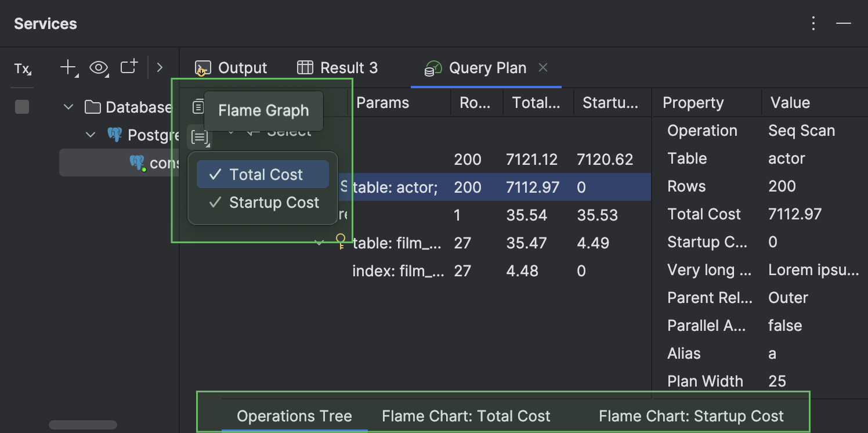Click the Flame Graph toolbar icon

coord(199,138)
